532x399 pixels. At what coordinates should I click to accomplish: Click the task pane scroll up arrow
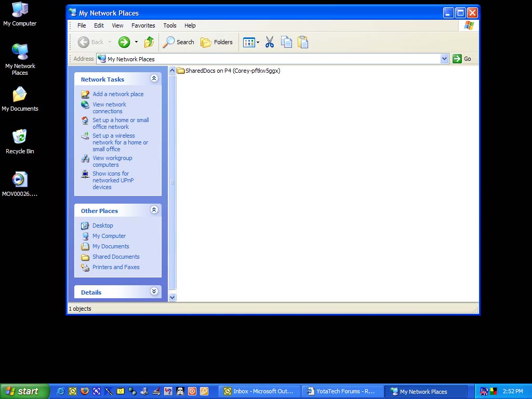click(x=172, y=71)
